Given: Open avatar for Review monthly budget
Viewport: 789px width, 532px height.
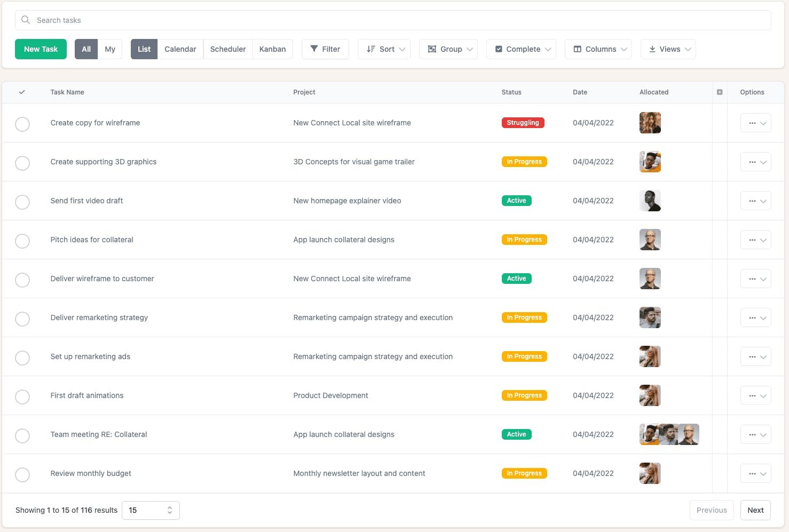Looking at the screenshot, I should (x=650, y=473).
